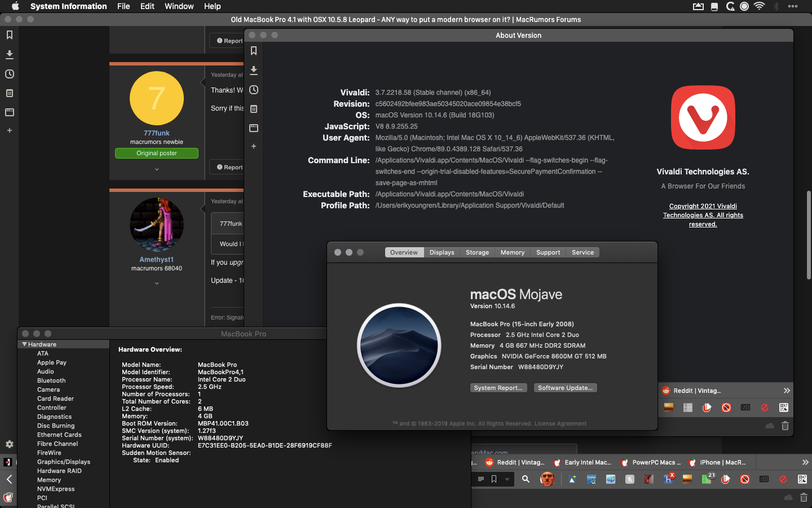The image size is (812, 508).
Task: Open the three-dots overflow in the menu bar
Action: (x=793, y=6)
